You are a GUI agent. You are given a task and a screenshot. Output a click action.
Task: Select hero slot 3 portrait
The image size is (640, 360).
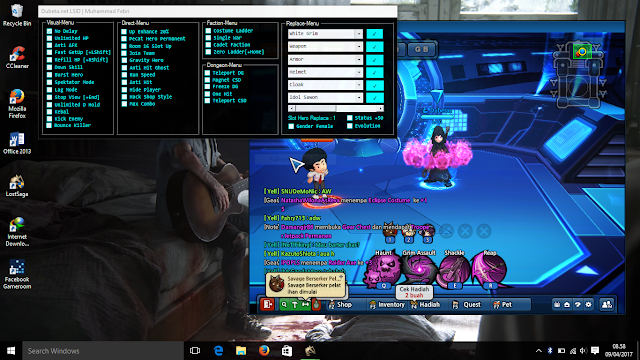427,234
